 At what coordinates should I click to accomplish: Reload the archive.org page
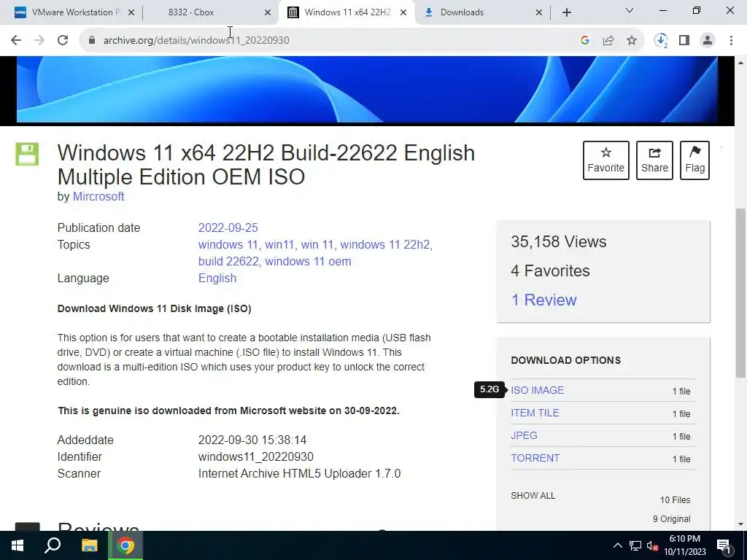tap(63, 41)
